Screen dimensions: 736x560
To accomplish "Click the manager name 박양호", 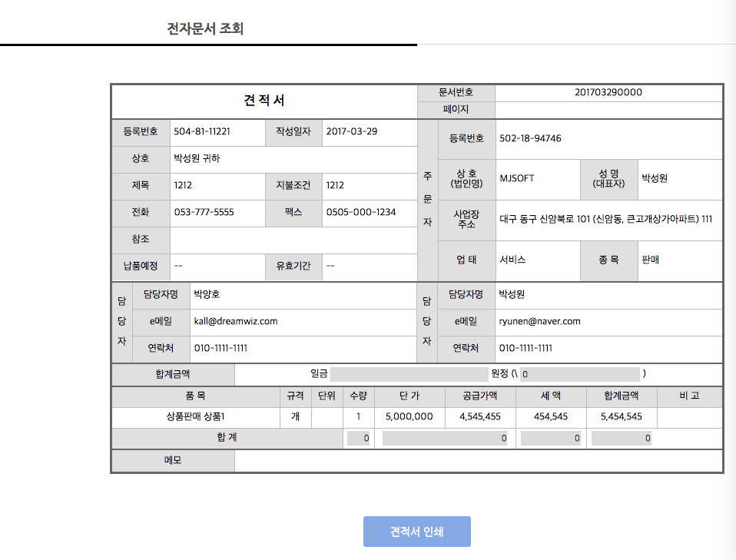I will 207,294.
